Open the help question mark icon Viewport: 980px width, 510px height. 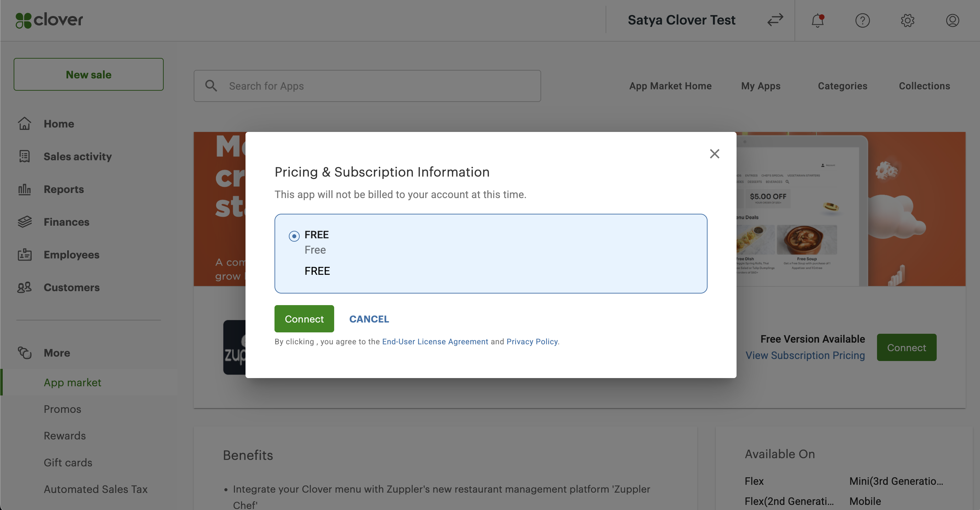click(862, 20)
